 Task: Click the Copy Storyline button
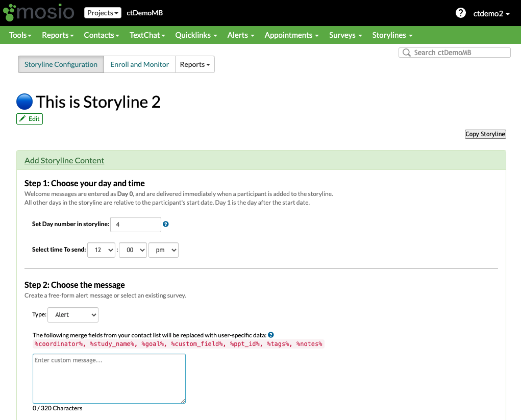pyautogui.click(x=485, y=134)
